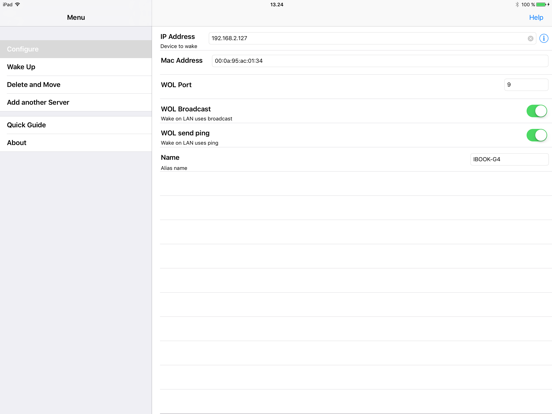Edit the WOL Port value 9

526,84
